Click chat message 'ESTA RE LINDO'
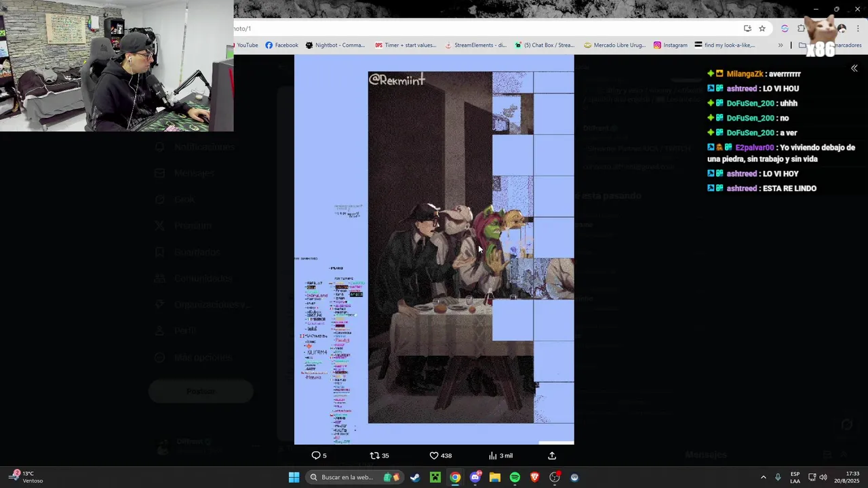 coord(789,188)
